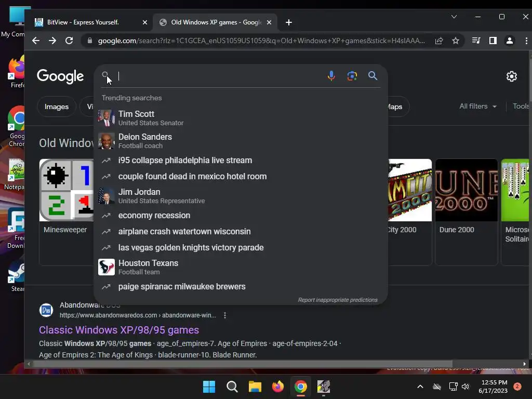Select couple found dead in mexico suggestion

[240, 177]
